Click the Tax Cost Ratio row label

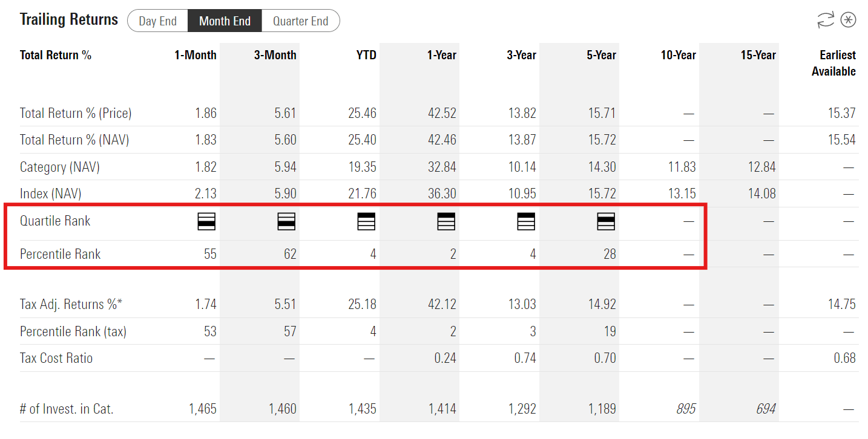[56, 358]
